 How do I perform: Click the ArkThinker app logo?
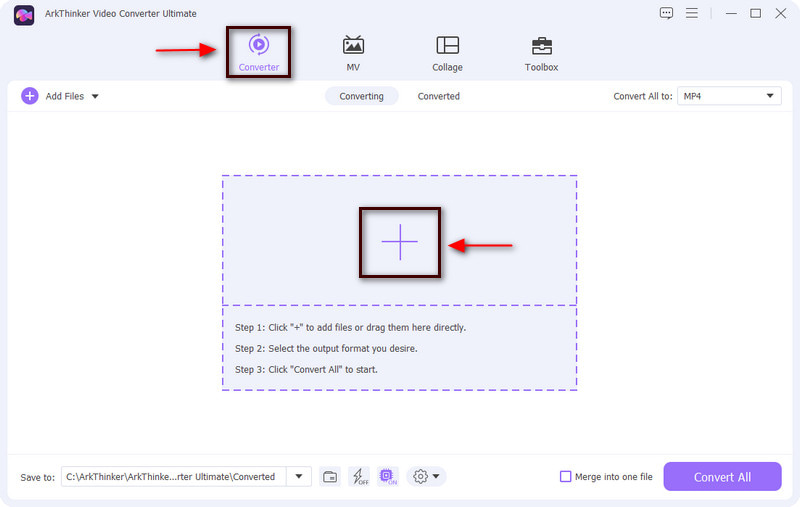24,15
